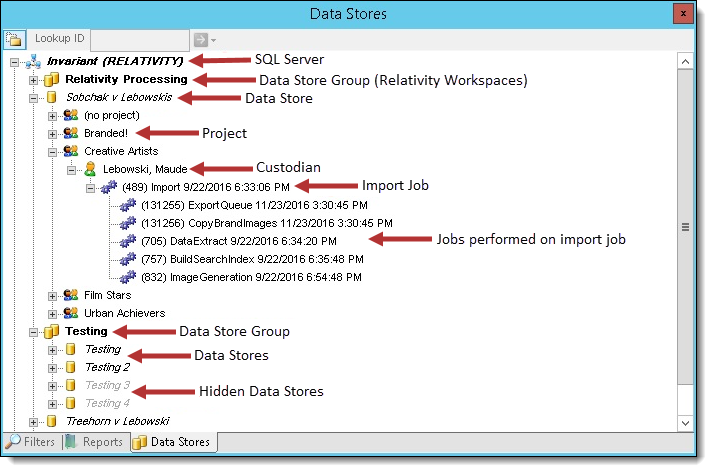The height and width of the screenshot is (472, 712).
Task: Click the gear icon of BuildSearchIndex job
Action: tap(128, 259)
